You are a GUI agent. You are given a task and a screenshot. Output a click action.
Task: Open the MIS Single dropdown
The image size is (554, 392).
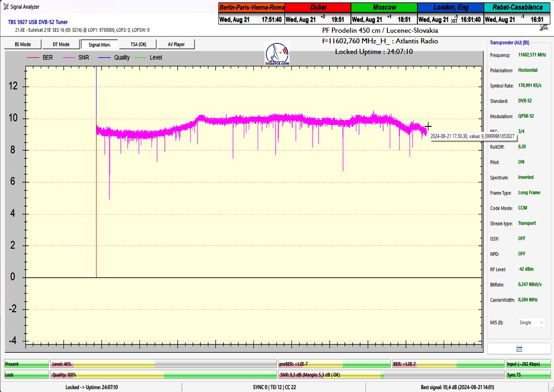pyautogui.click(x=531, y=323)
